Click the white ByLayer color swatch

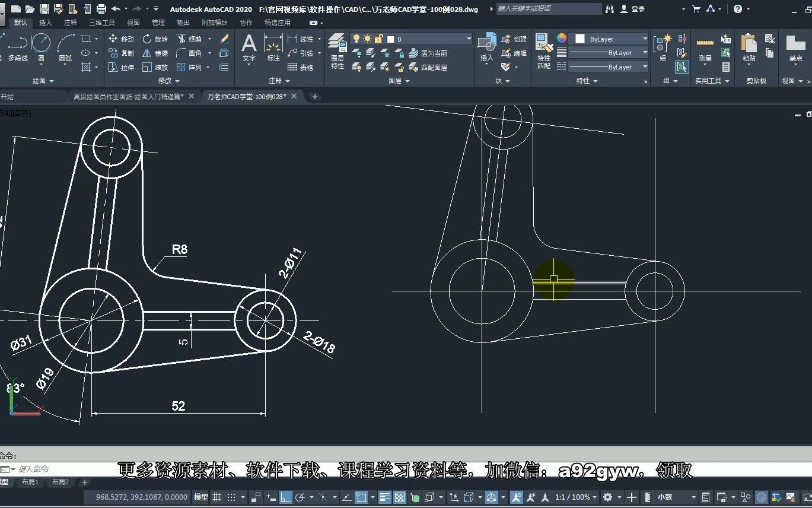click(580, 39)
